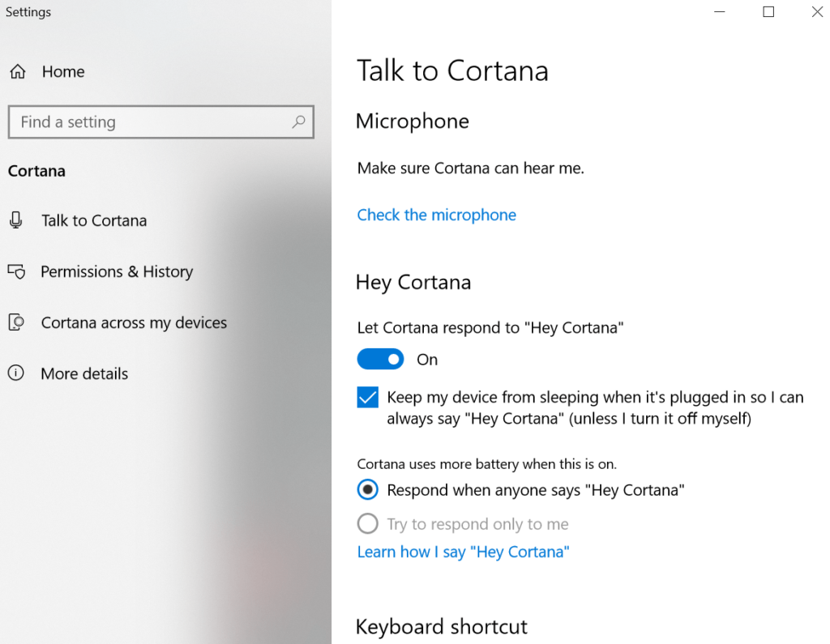Click into the "Find a setting" search box
830x644 pixels.
click(150, 122)
